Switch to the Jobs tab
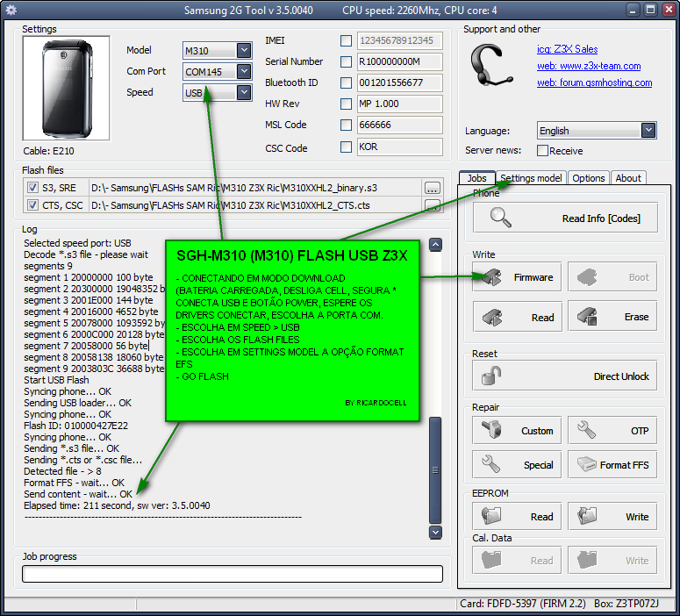 point(477,178)
